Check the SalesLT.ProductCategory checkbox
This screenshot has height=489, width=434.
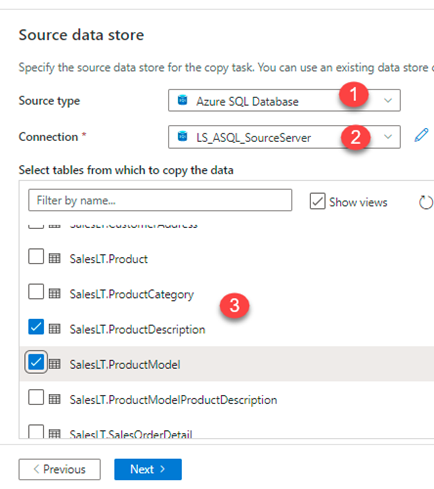pos(36,292)
